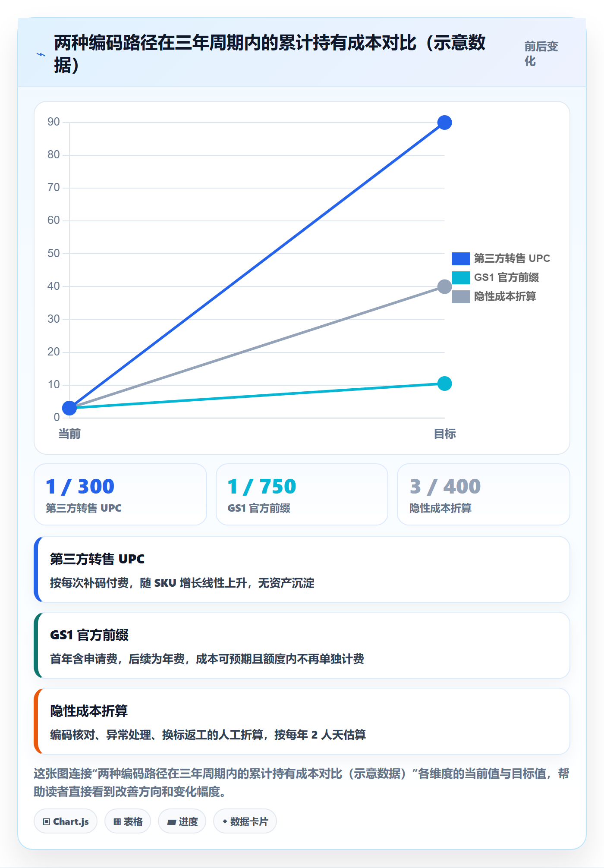Image resolution: width=604 pixels, height=868 pixels.
Task: Select the 3 / 400 stat card
Action: [x=484, y=494]
